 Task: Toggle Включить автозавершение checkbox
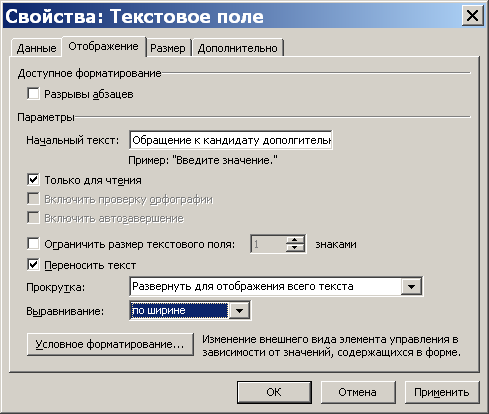coord(33,218)
